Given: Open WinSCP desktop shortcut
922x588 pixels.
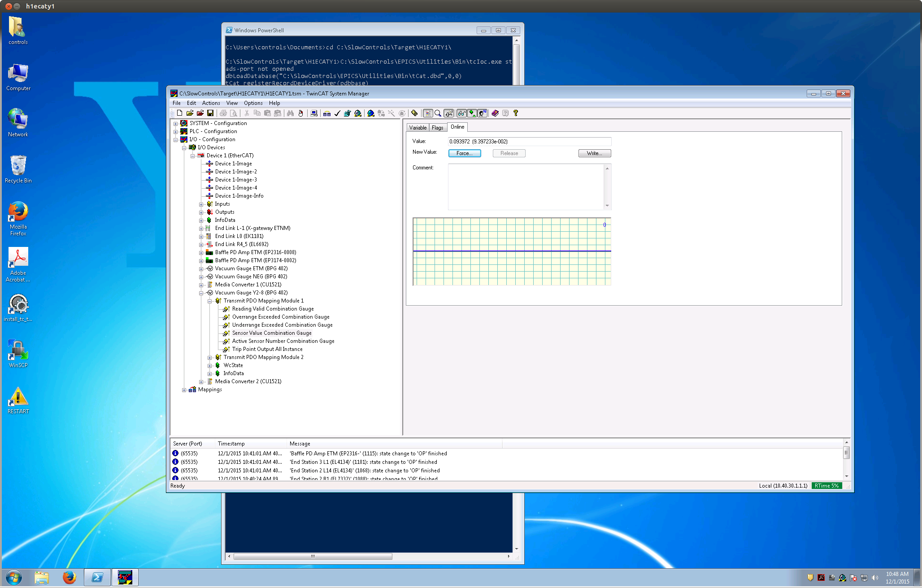Looking at the screenshot, I should (18, 354).
